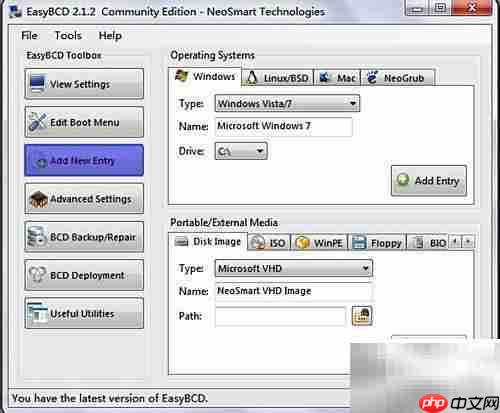Edit the NeoSmart VHD Image name field
500x413 pixels.
[x=294, y=291]
